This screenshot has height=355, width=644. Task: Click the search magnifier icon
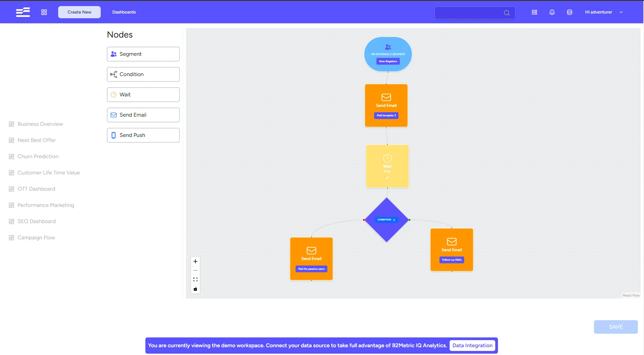coord(506,13)
